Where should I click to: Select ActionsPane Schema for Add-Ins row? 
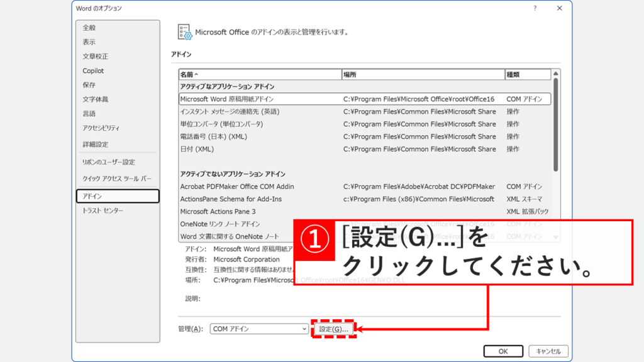(x=365, y=199)
